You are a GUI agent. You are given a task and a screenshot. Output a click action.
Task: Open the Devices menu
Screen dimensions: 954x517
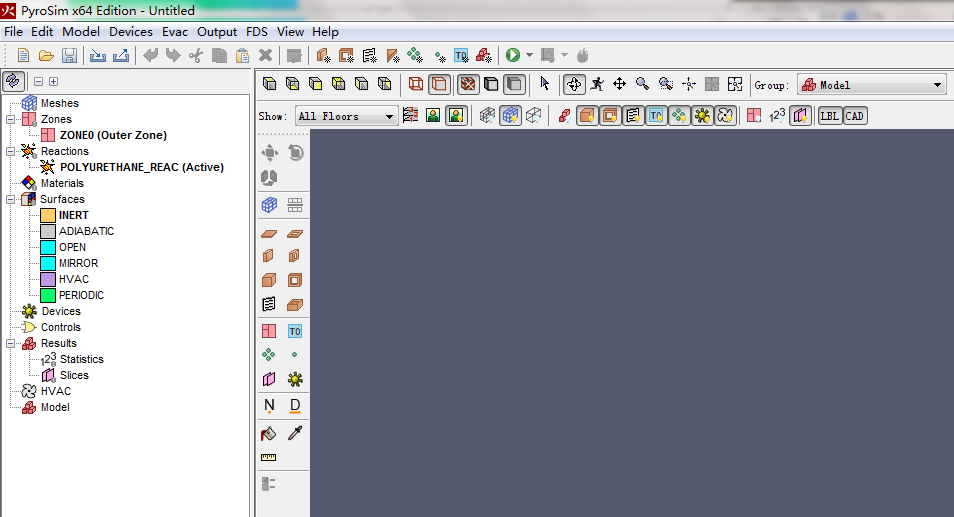pos(131,32)
